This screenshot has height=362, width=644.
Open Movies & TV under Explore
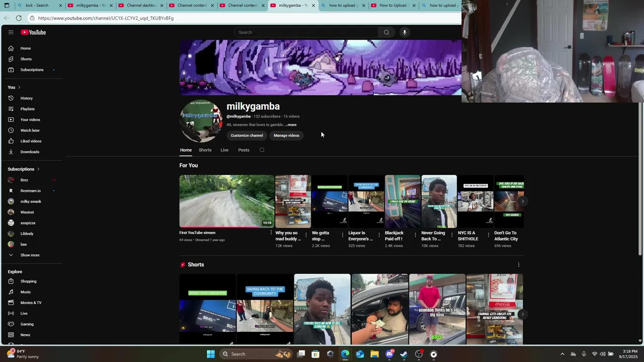(x=32, y=303)
